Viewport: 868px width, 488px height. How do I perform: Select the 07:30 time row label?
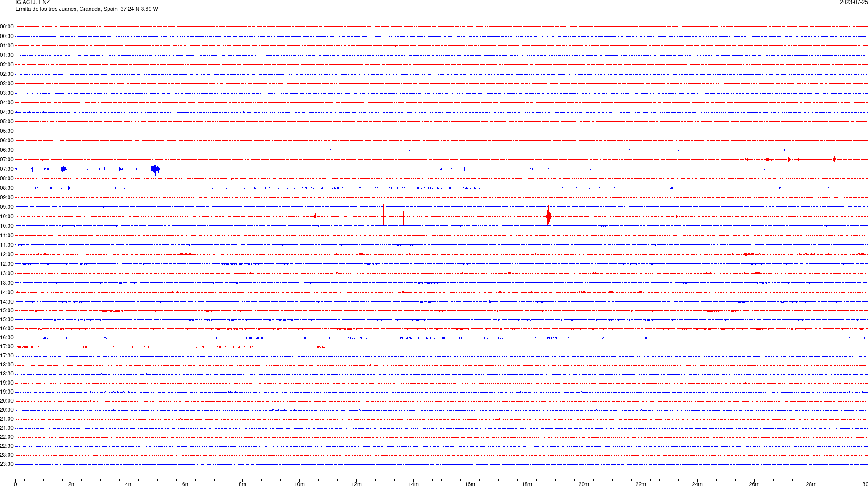coord(7,169)
